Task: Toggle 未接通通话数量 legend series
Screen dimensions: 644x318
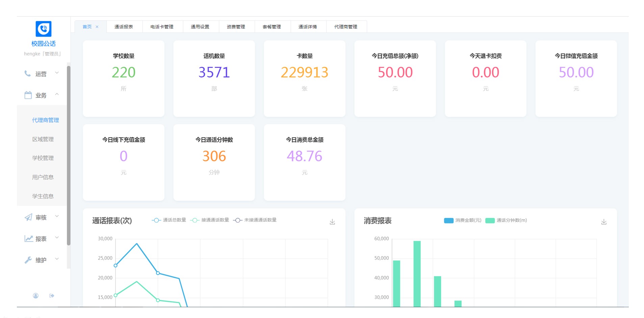Action: pyautogui.click(x=255, y=220)
